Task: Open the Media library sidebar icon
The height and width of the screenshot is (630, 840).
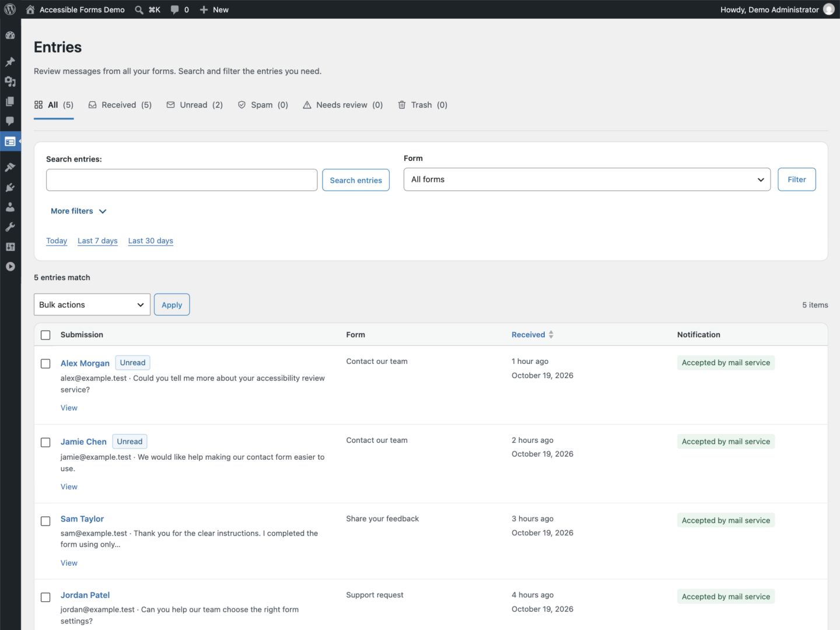Action: tap(10, 82)
